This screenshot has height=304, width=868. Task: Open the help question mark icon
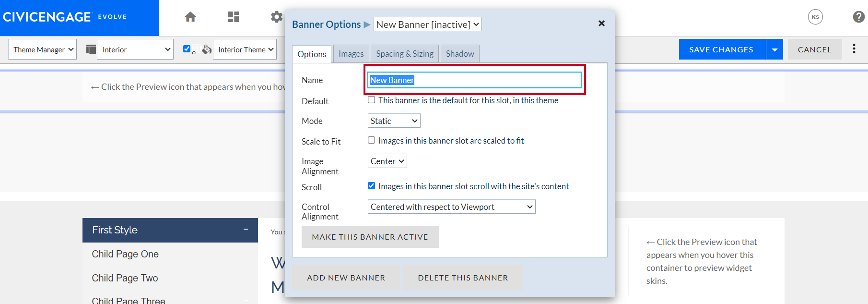tap(859, 17)
